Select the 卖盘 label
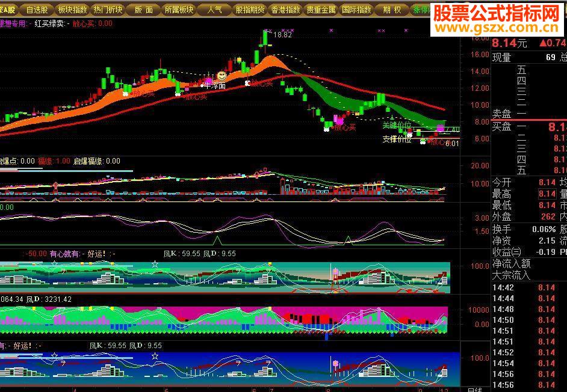567x392 pixels. (502, 114)
